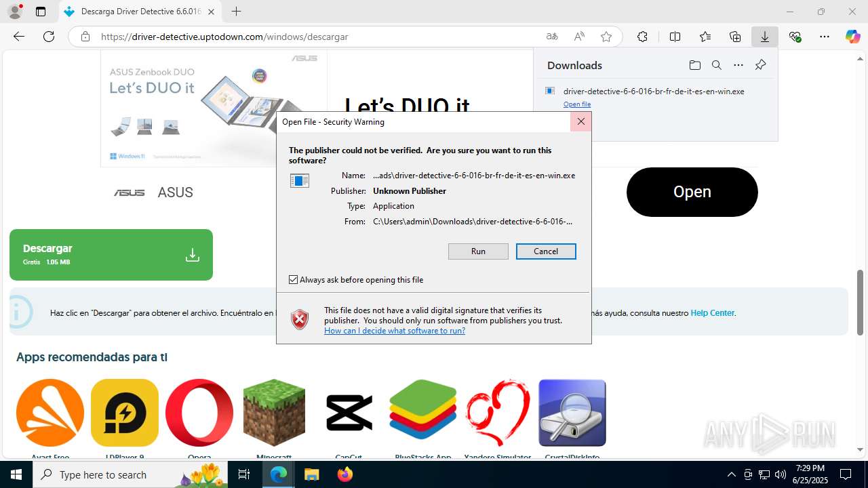Click the black Open ad button
This screenshot has height=488, width=868.
tap(692, 192)
